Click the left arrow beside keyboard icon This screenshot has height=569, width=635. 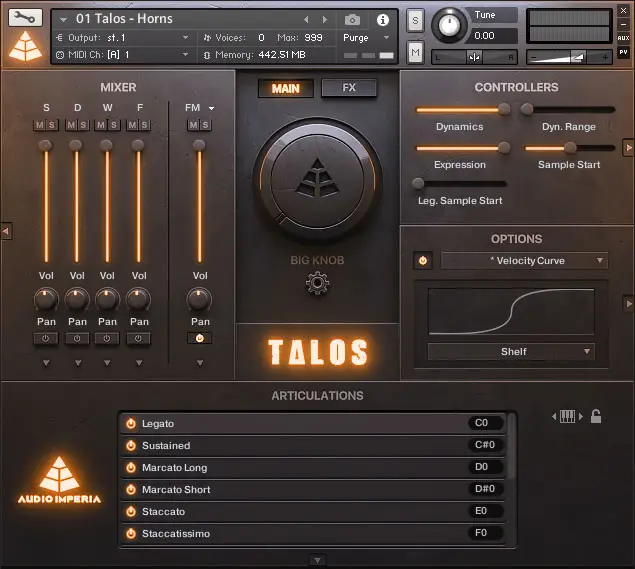[554, 416]
